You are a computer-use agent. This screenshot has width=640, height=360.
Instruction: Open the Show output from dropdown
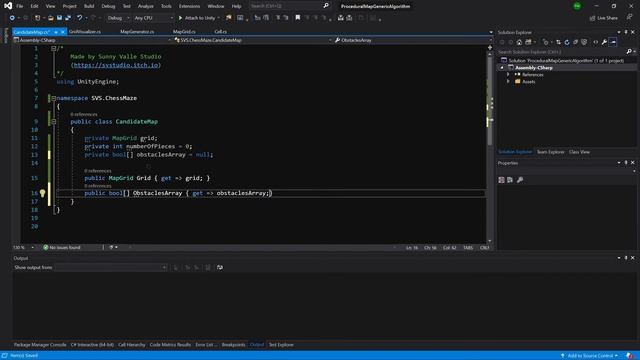pyautogui.click(x=111, y=267)
